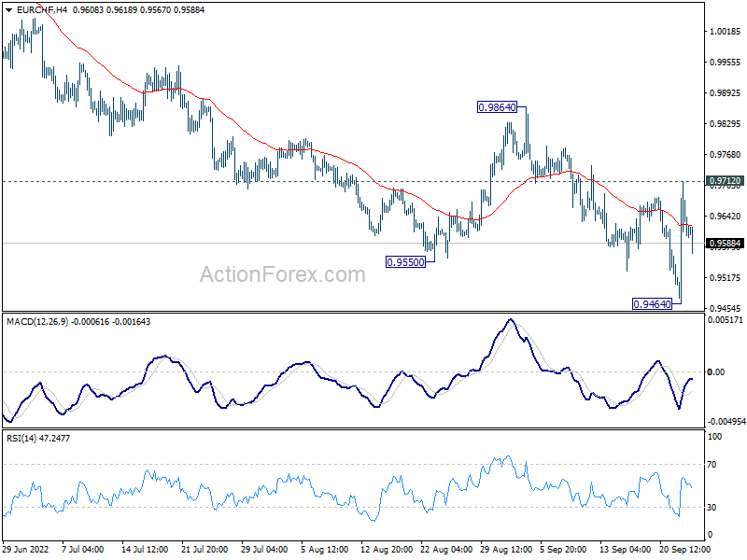Image resolution: width=747 pixels, height=560 pixels.
Task: Click the RSI(14) indicator label
Action: pyautogui.click(x=21, y=438)
